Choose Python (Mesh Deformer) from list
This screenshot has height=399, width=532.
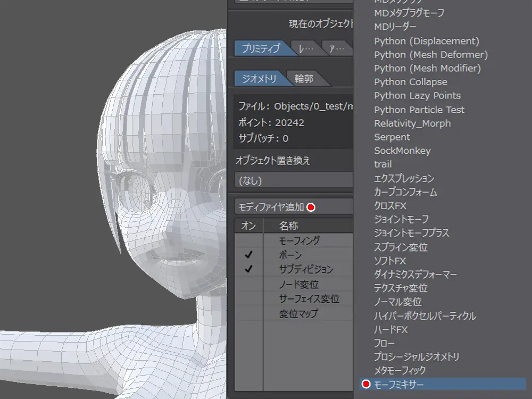click(x=430, y=54)
